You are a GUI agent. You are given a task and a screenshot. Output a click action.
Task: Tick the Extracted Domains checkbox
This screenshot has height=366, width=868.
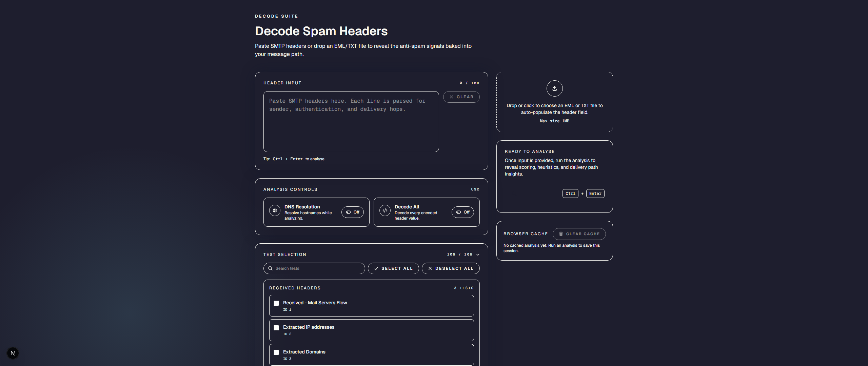tap(276, 352)
